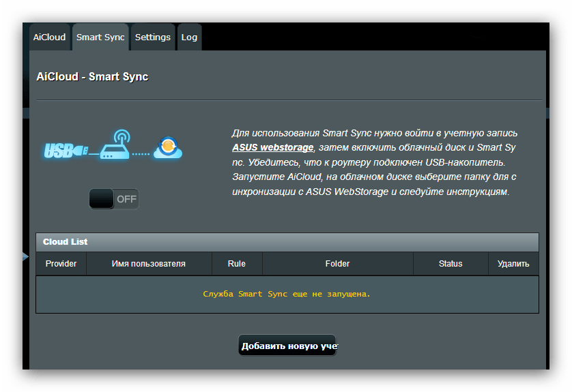This screenshot has width=572, height=392.
Task: Switch to the Smart Sync tab
Action: (100, 37)
